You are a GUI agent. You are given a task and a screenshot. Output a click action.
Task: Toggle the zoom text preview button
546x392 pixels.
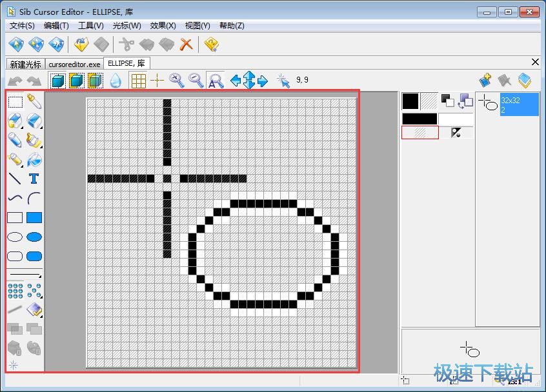click(216, 80)
